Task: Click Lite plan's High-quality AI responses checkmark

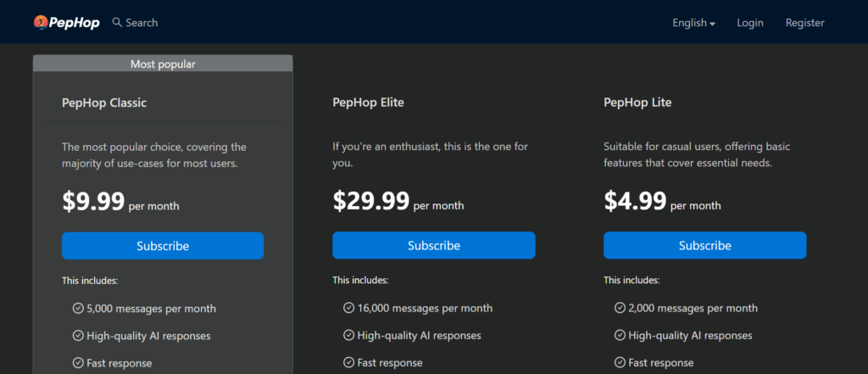Action: pos(620,335)
